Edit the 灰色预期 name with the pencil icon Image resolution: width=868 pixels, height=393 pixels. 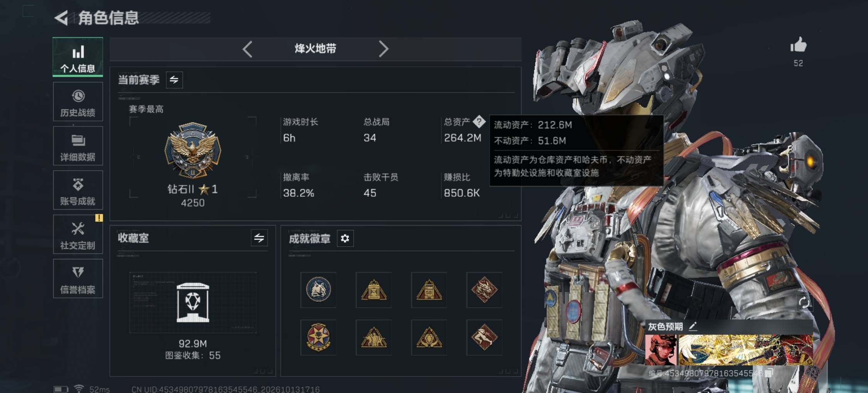(693, 326)
